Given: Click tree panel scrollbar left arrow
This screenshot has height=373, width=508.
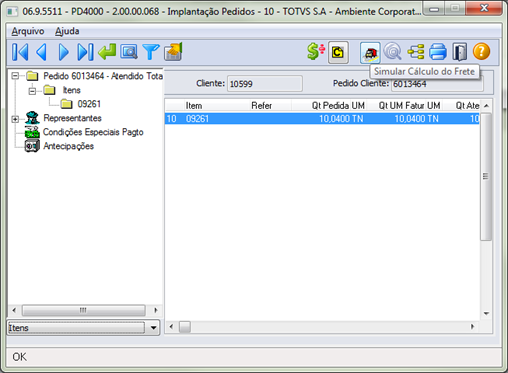Looking at the screenshot, I should pyautogui.click(x=14, y=310).
